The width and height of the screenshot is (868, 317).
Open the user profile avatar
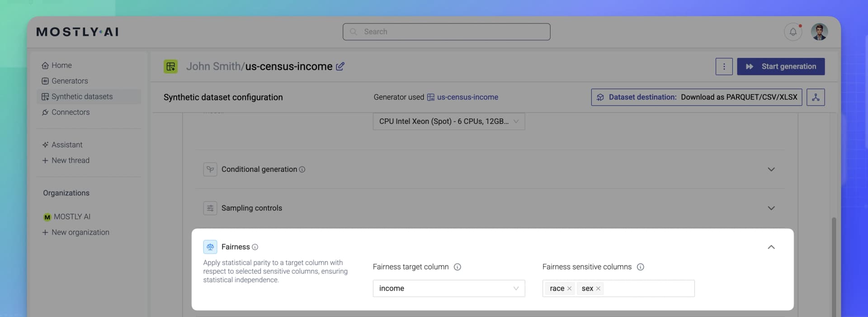tap(819, 32)
